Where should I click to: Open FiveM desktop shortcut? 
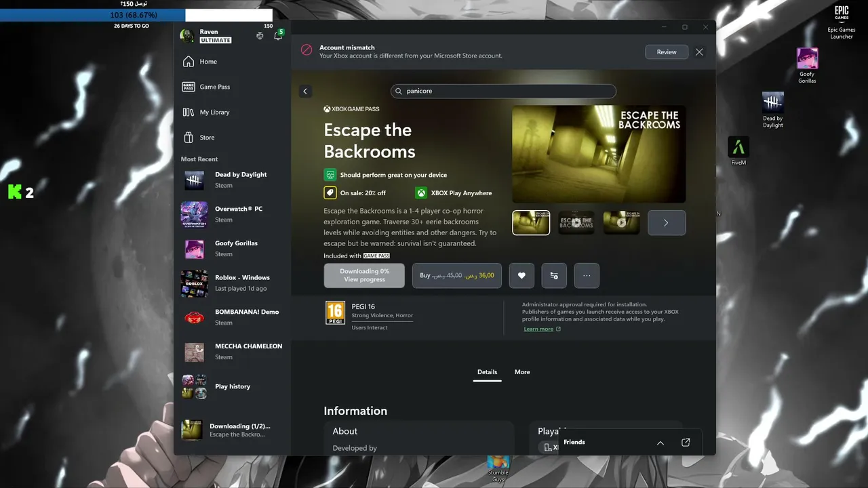pos(738,150)
